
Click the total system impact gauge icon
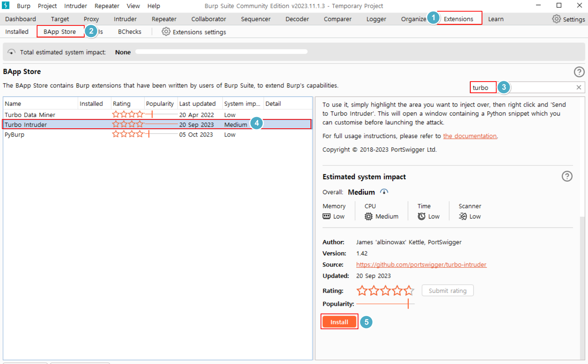pyautogui.click(x=12, y=52)
